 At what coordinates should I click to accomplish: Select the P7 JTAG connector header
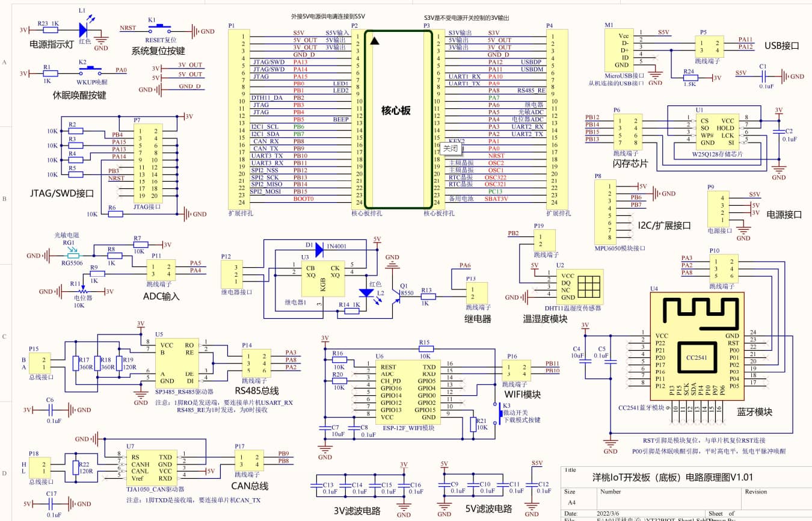pyautogui.click(x=147, y=163)
